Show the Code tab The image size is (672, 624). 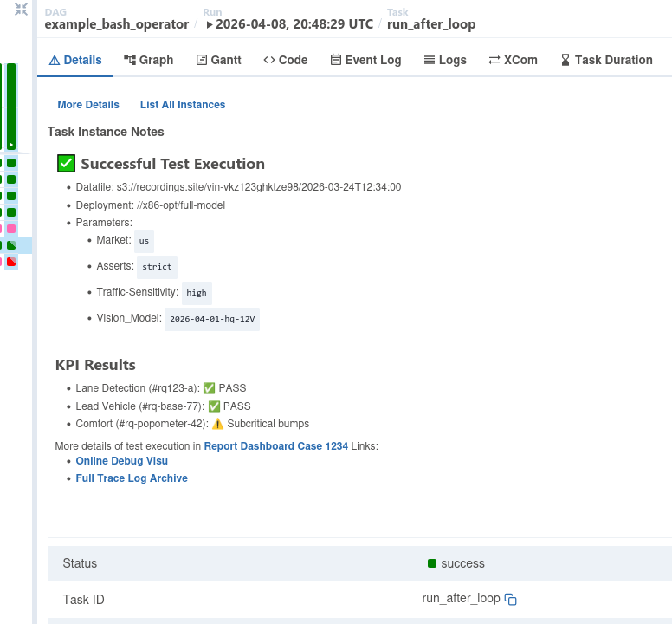pyautogui.click(x=286, y=60)
